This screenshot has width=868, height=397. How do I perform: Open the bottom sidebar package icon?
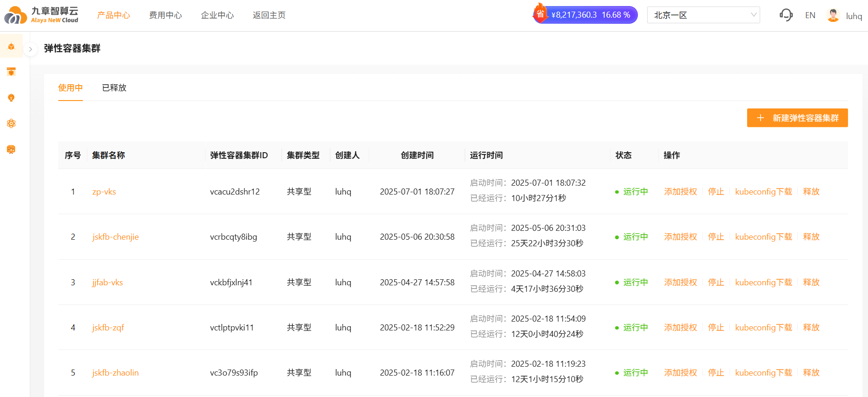pyautogui.click(x=11, y=149)
